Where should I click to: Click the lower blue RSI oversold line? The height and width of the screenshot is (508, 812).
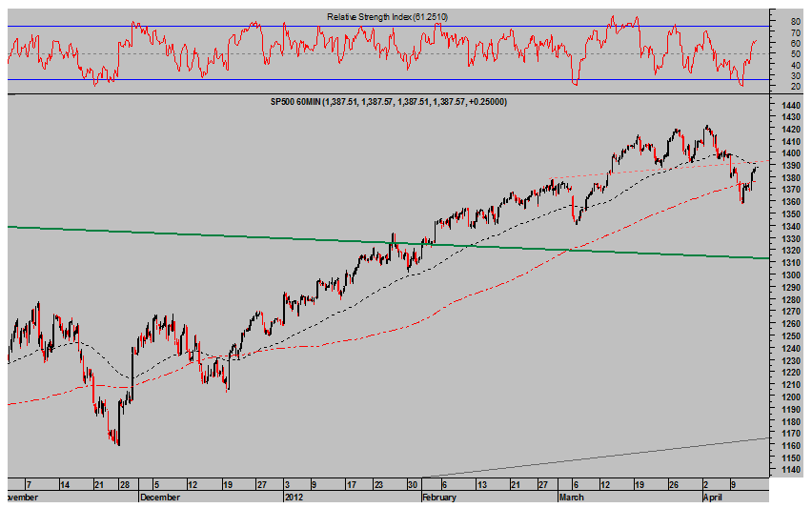(389, 80)
